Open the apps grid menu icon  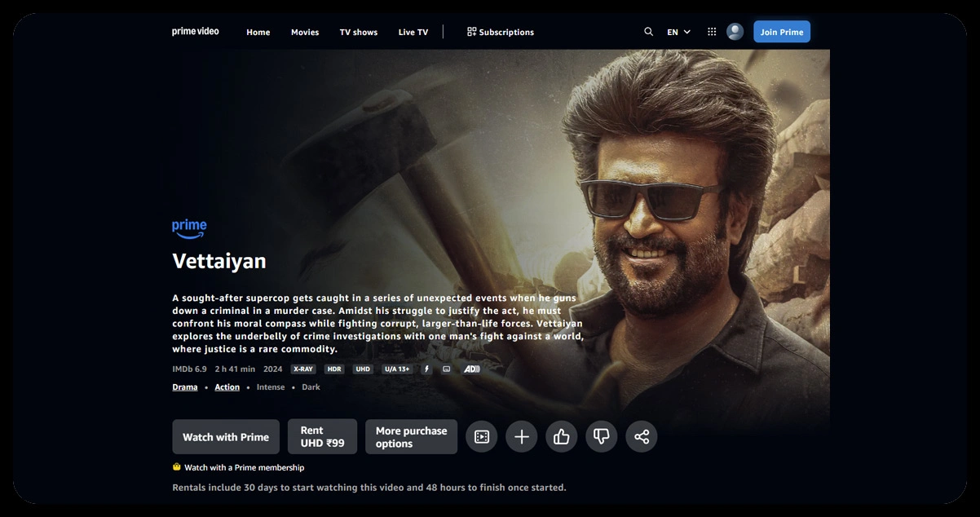click(x=712, y=32)
